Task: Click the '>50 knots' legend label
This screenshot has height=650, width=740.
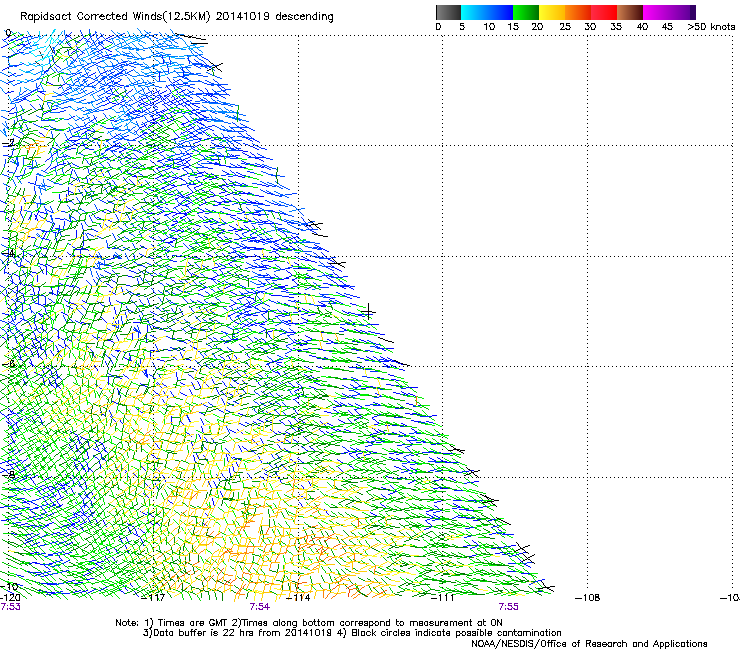Action: tap(711, 27)
